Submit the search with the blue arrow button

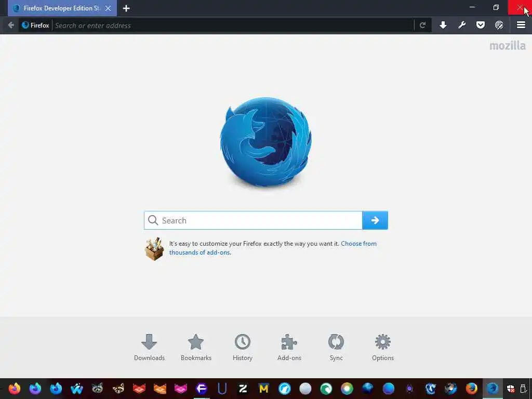375,220
